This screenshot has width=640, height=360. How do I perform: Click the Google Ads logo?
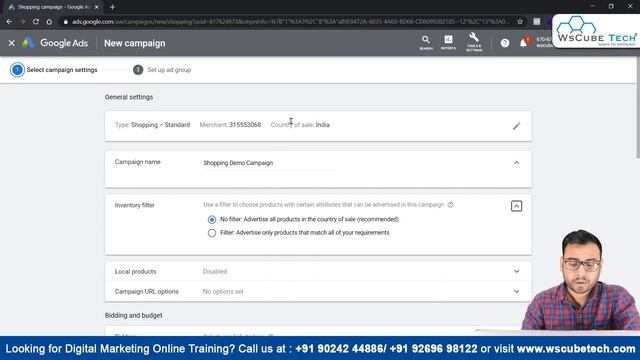(55, 43)
